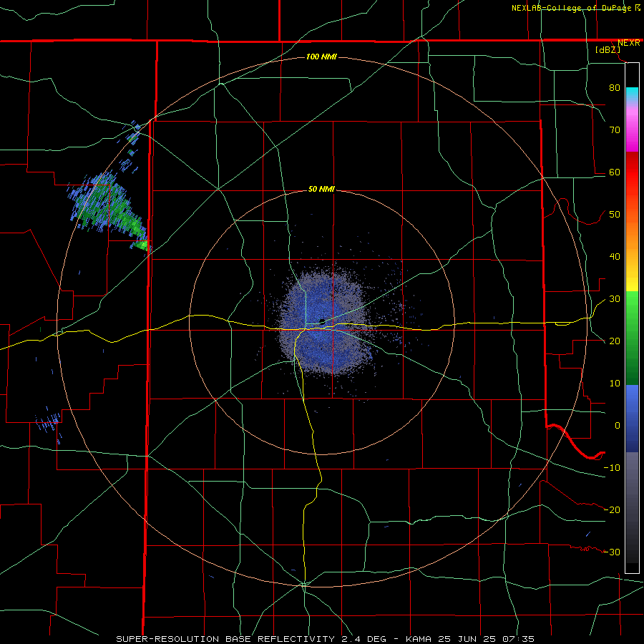Click the KAMA station ID in the caption
The height and width of the screenshot is (644, 644).
click(x=419, y=639)
